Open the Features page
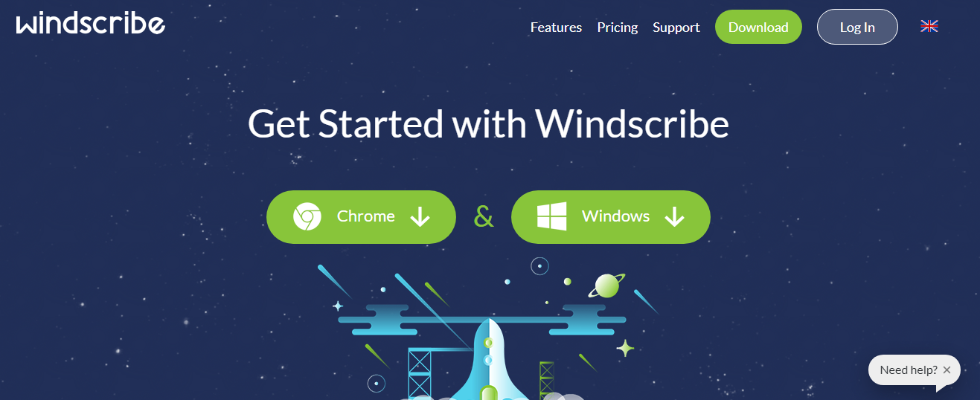 tap(556, 28)
